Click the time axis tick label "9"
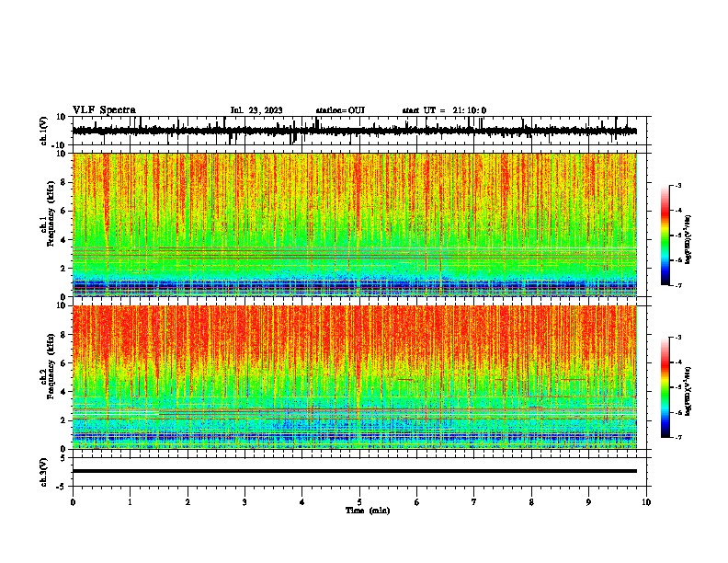Viewport: 728px width, 563px height. click(x=588, y=502)
